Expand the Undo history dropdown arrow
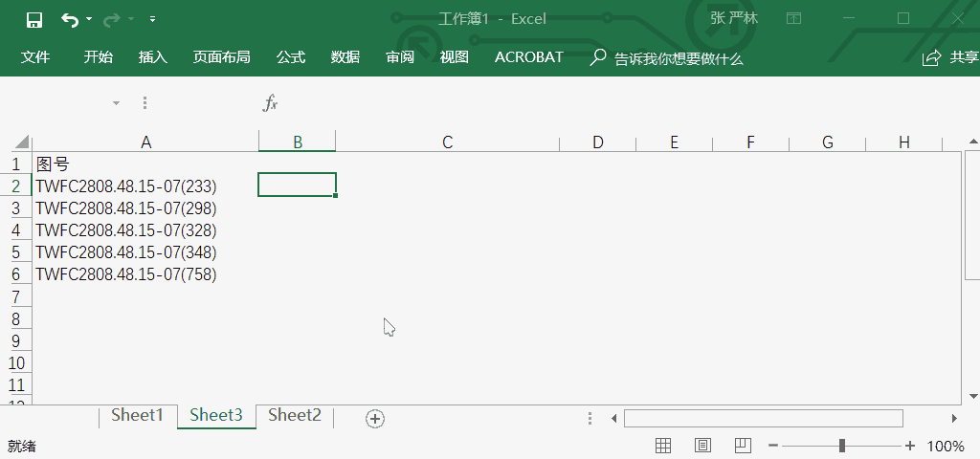Screen dimensions: 980x459 coord(89,19)
